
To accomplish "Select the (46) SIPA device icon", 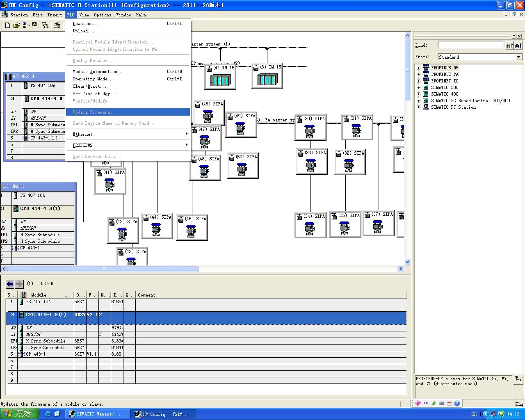I will tap(209, 112).
